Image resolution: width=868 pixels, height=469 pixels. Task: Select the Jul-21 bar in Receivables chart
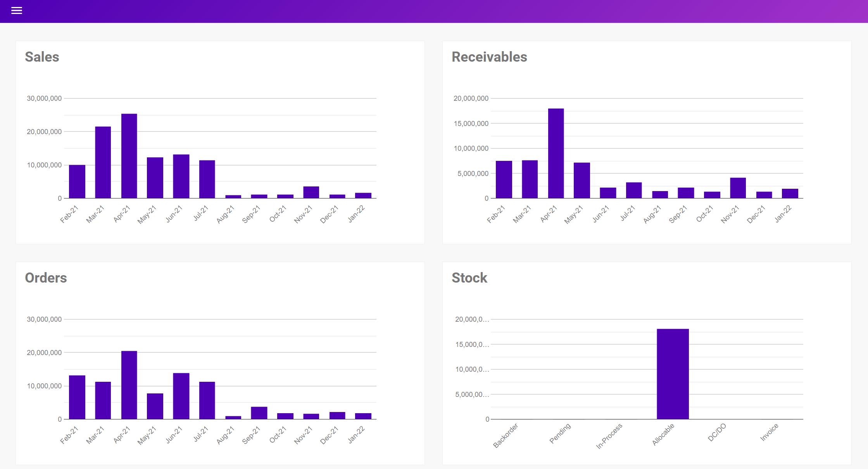634,190
